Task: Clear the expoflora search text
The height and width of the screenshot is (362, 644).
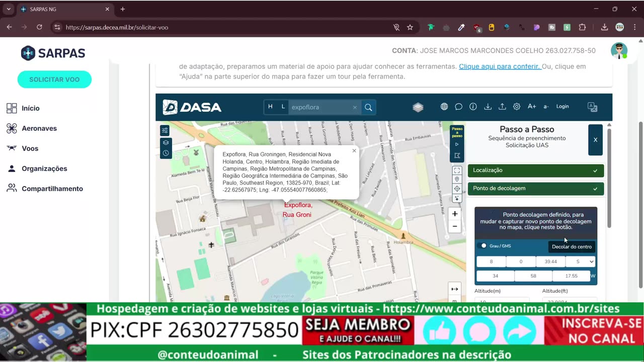Action: pyautogui.click(x=355, y=107)
